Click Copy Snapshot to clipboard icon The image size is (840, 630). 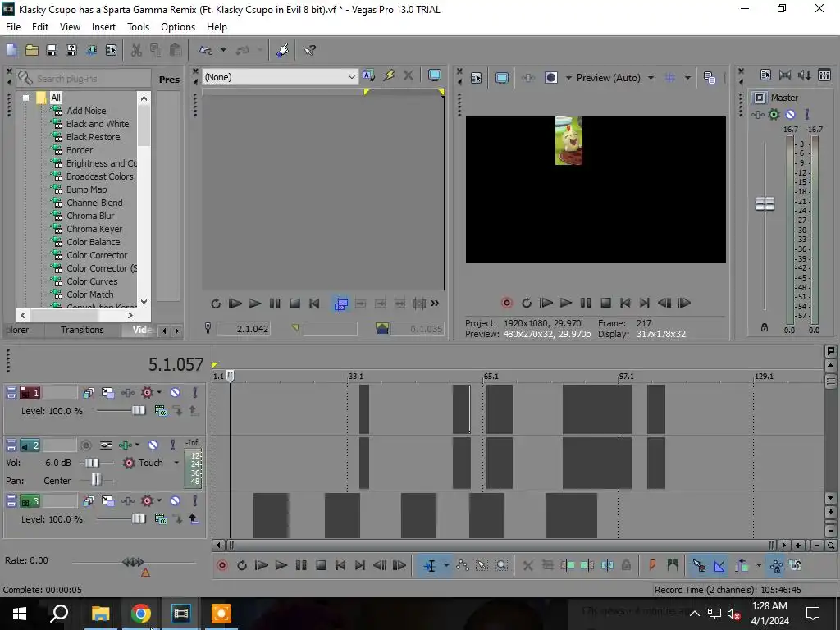point(710,78)
